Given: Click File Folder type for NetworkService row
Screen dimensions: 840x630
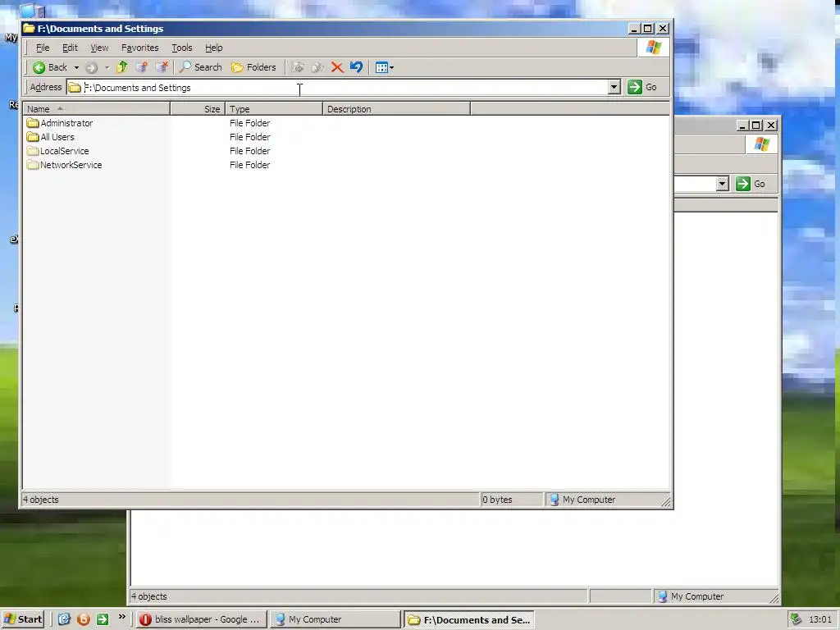Looking at the screenshot, I should click(x=249, y=164).
